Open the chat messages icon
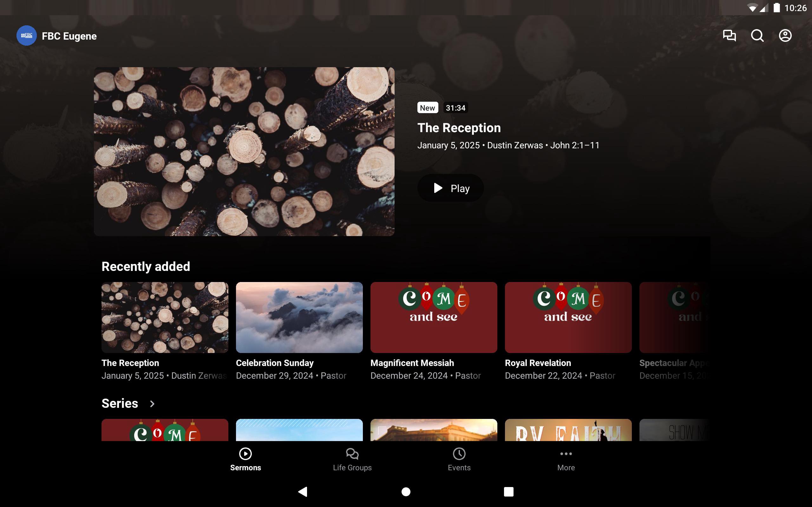812x507 pixels. [x=729, y=35]
